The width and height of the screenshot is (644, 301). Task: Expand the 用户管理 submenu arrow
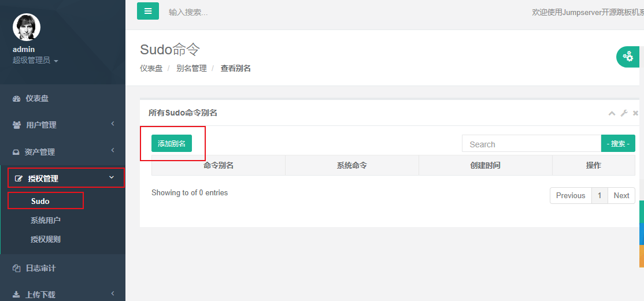point(113,124)
